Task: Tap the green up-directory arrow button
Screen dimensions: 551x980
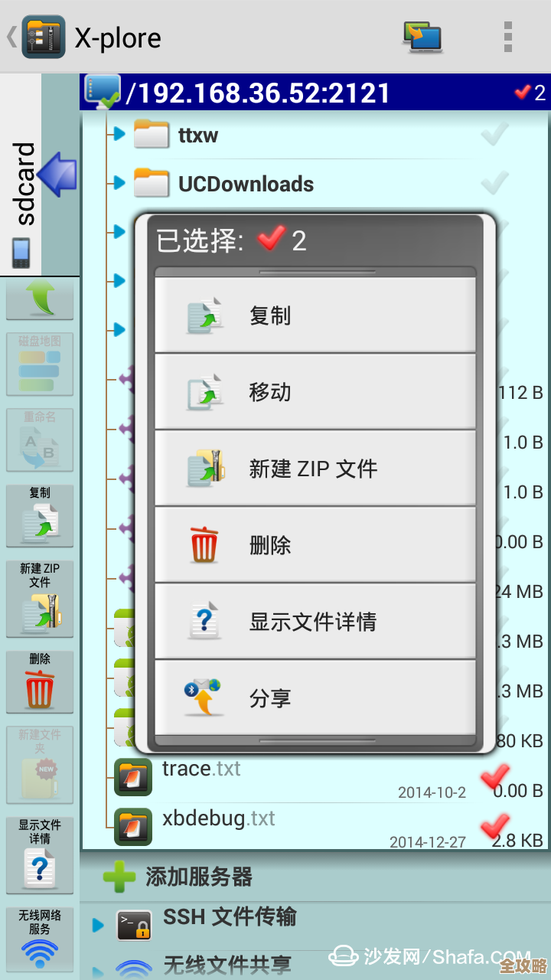Action: [x=40, y=299]
